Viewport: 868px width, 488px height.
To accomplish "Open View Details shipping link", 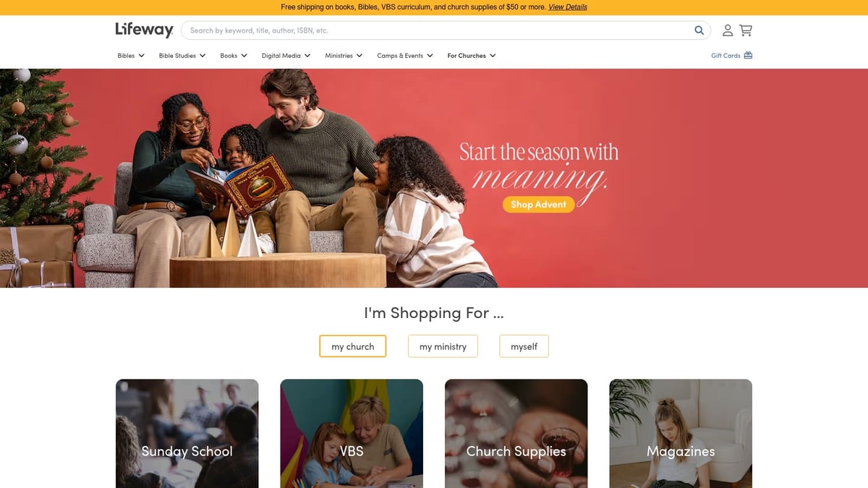I will click(x=568, y=7).
